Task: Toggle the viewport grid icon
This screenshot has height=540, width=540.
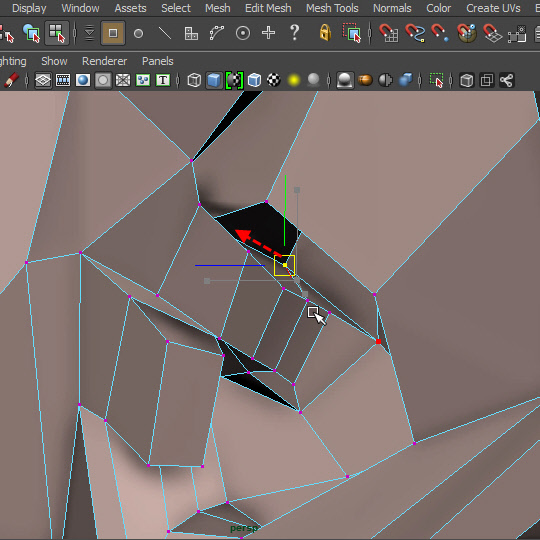Action: (43, 81)
